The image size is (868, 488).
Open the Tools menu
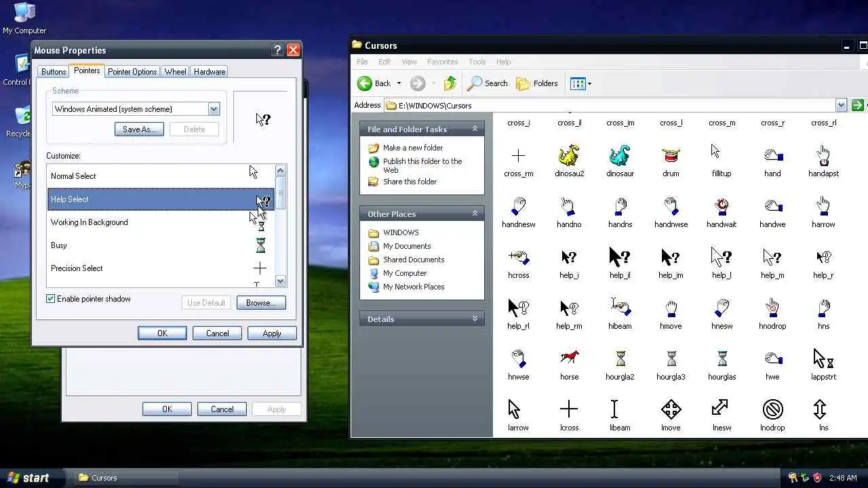477,62
